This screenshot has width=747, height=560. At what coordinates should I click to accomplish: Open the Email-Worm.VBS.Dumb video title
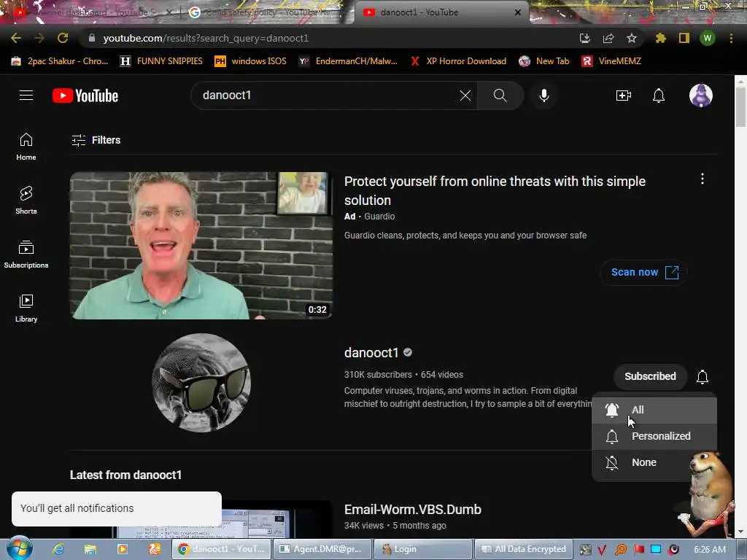click(413, 510)
